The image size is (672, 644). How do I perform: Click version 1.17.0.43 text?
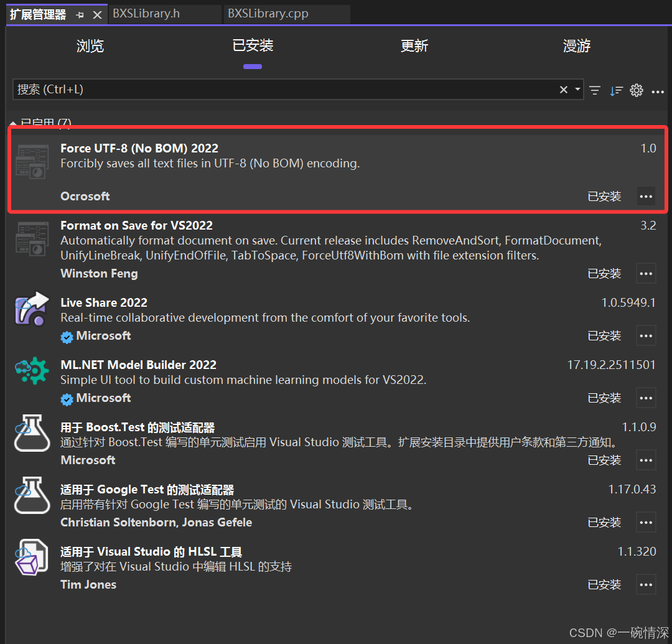coord(632,489)
